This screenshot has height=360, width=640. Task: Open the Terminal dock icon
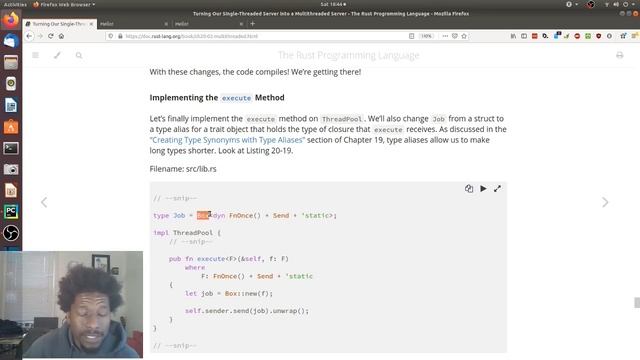(11, 148)
